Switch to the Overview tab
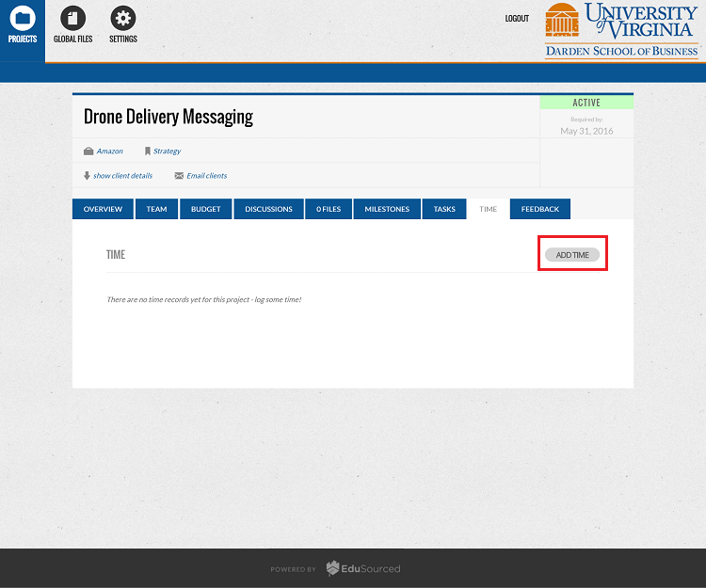The height and width of the screenshot is (588, 706). pyautogui.click(x=103, y=209)
